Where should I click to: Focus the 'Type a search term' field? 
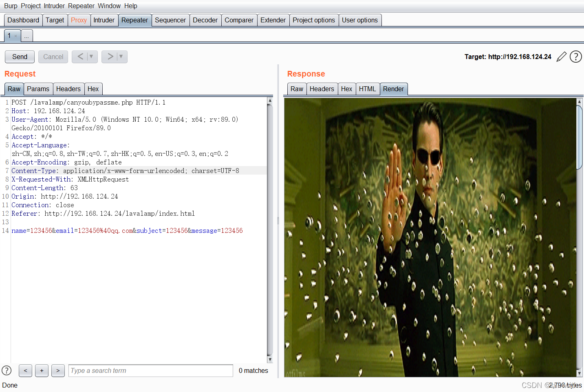click(151, 370)
